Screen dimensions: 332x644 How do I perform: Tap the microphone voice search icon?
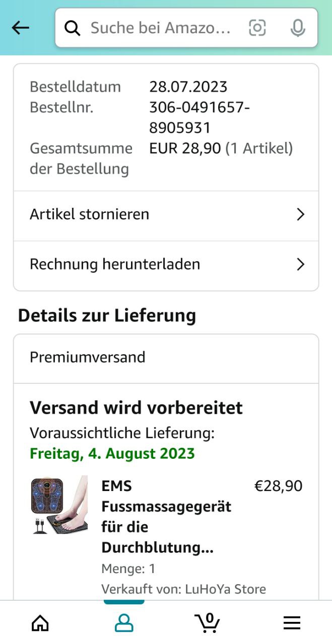(x=298, y=28)
